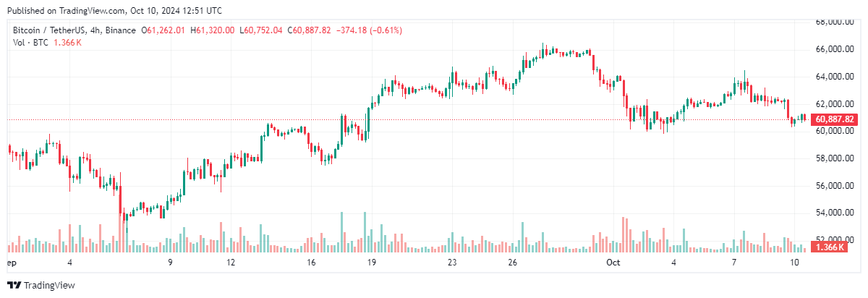This screenshot has height=298, width=868.
Task: Select the 19 date marker on the time axis
Action: 370,262
